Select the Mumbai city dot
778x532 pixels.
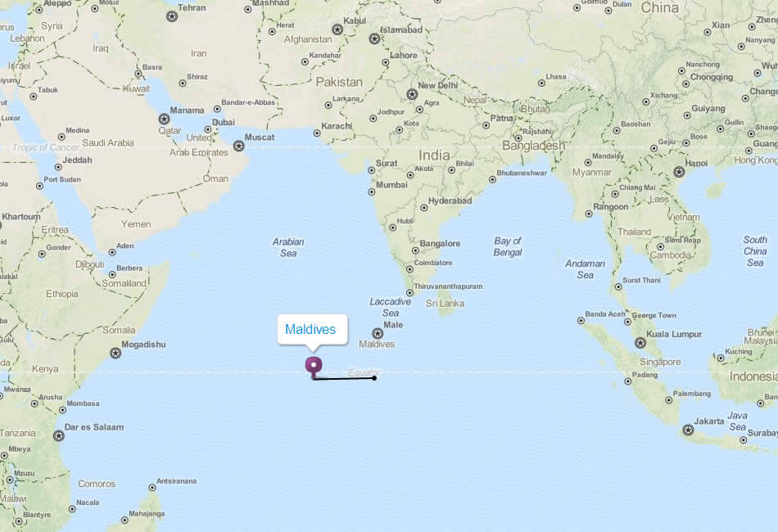tap(371, 192)
